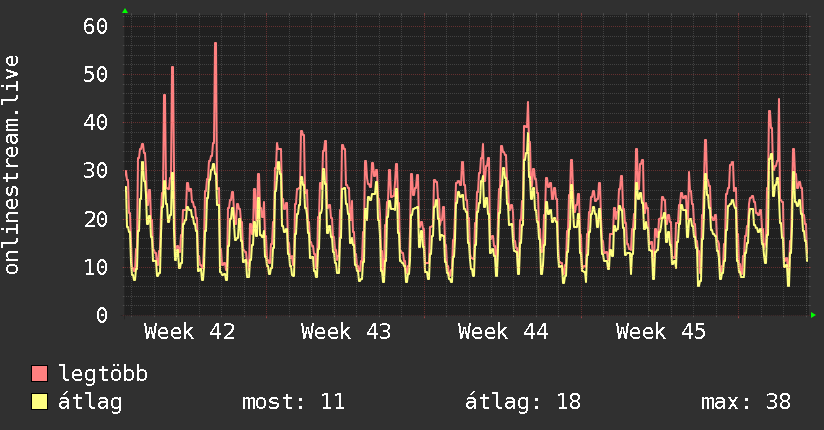The image size is (824, 430).
Task: Select the átlag legend label text
Action: click(90, 402)
